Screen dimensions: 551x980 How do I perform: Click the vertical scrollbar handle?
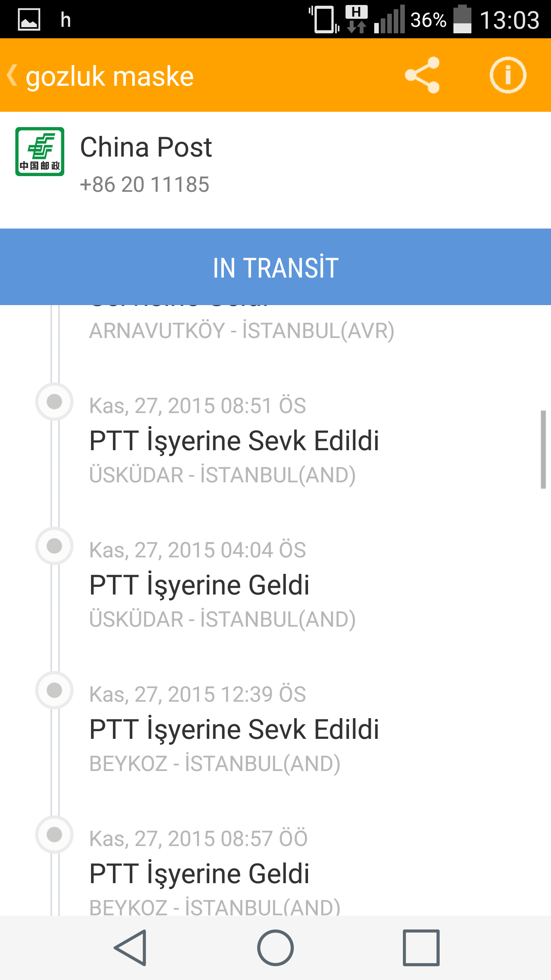[543, 449]
